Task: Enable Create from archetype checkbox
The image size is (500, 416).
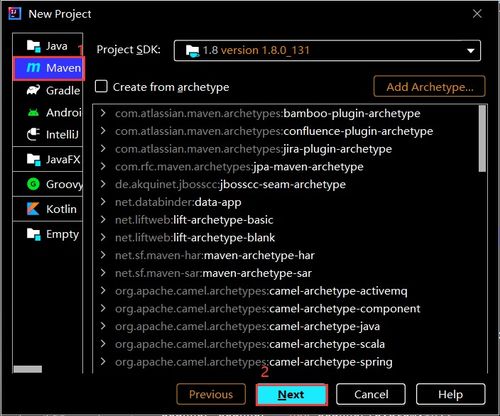Action: [x=101, y=86]
